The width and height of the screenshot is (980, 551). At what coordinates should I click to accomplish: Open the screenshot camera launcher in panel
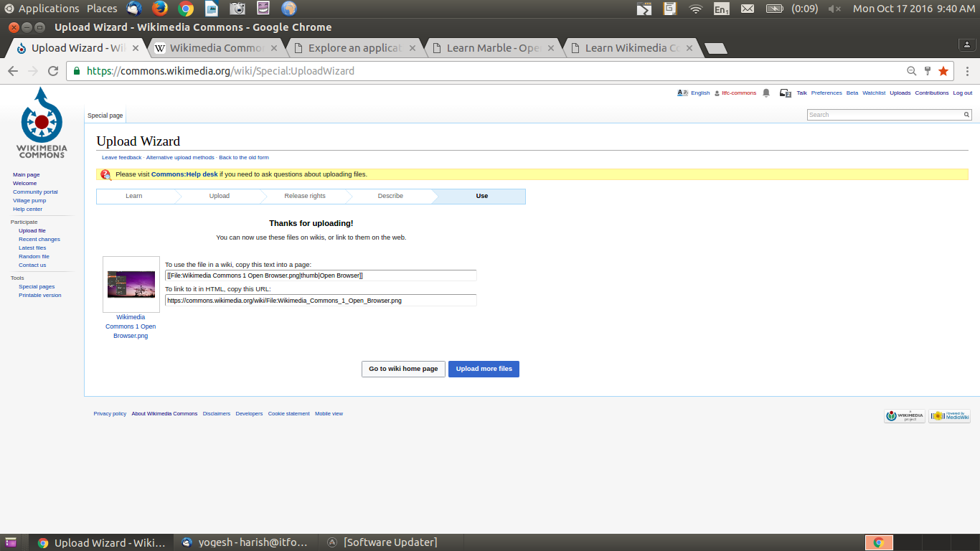point(237,9)
